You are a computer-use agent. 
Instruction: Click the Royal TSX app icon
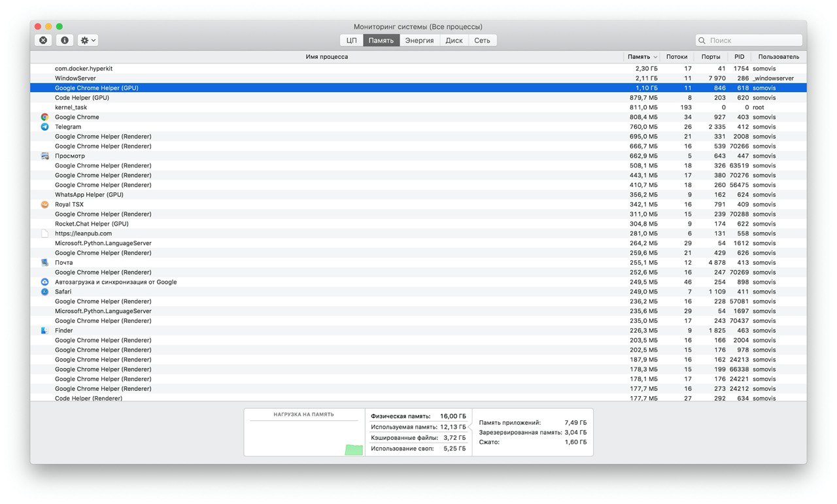point(44,205)
